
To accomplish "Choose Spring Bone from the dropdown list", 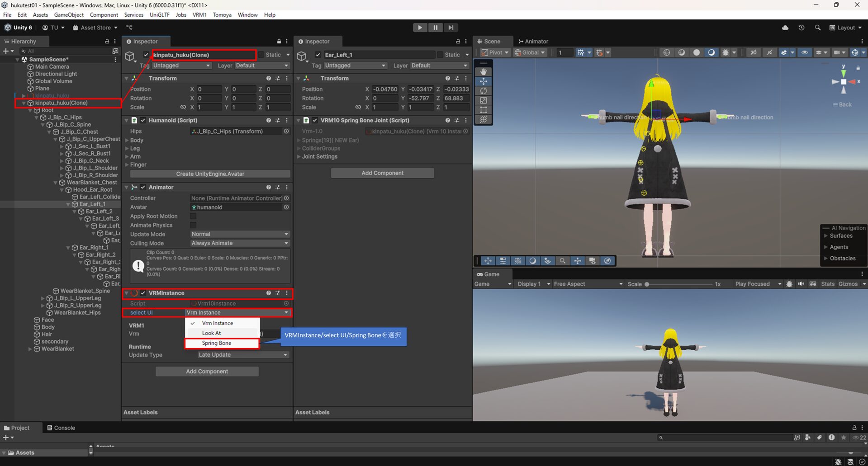I will coord(217,343).
